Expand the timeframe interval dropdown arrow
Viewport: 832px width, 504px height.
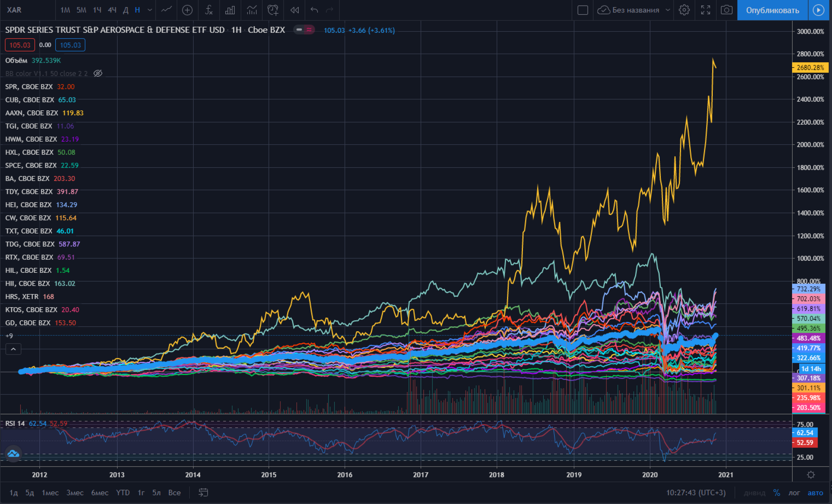[x=149, y=10]
